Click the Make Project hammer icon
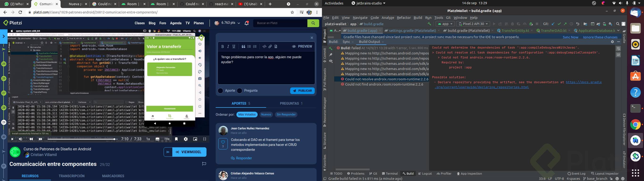The width and height of the screenshot is (644, 181). click(429, 24)
